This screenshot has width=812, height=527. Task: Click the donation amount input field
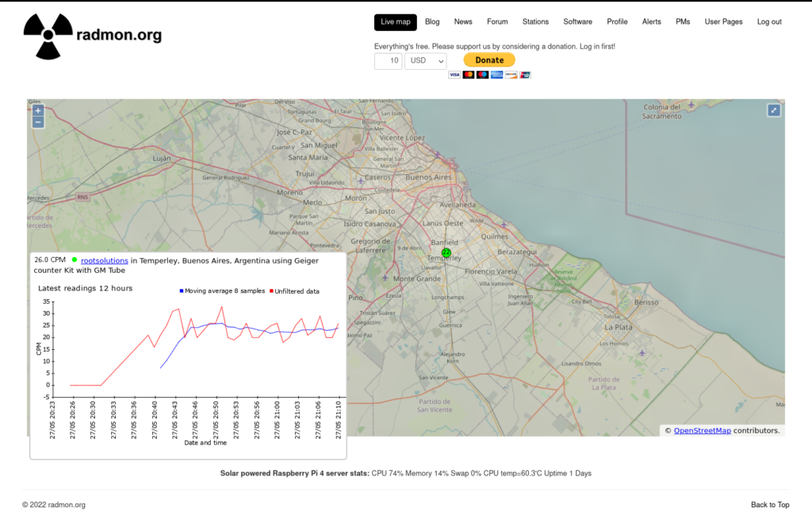tap(388, 61)
